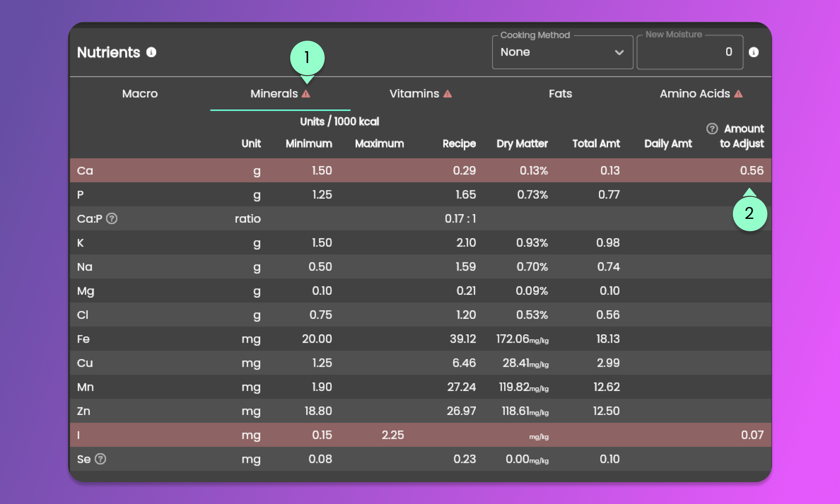
Task: Click the help icon beside Se
Action: pyautogui.click(x=100, y=459)
